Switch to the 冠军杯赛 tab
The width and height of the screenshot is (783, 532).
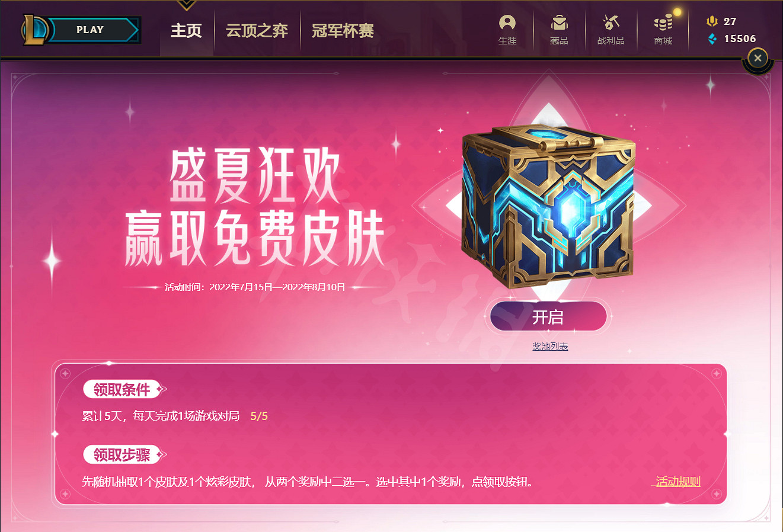[343, 31]
